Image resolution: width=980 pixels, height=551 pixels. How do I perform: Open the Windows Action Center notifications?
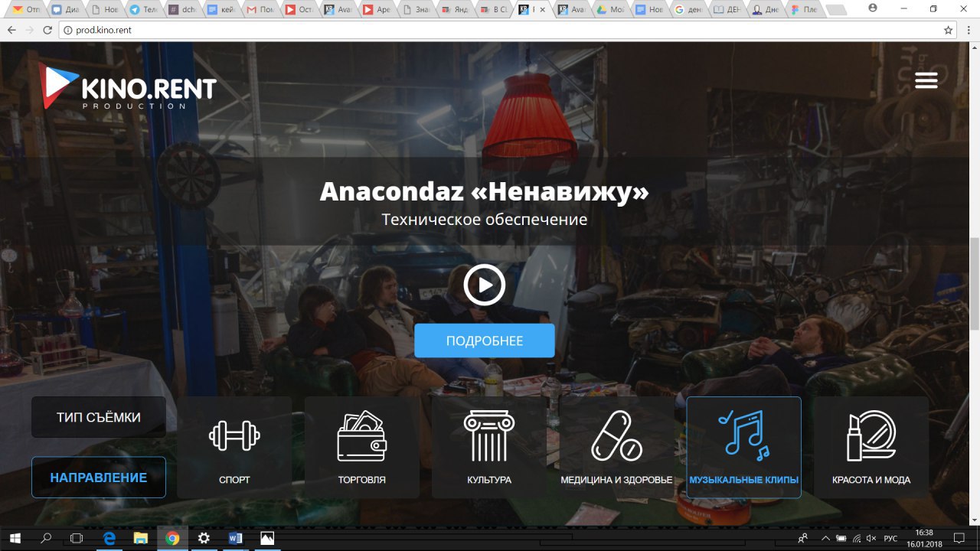click(960, 538)
